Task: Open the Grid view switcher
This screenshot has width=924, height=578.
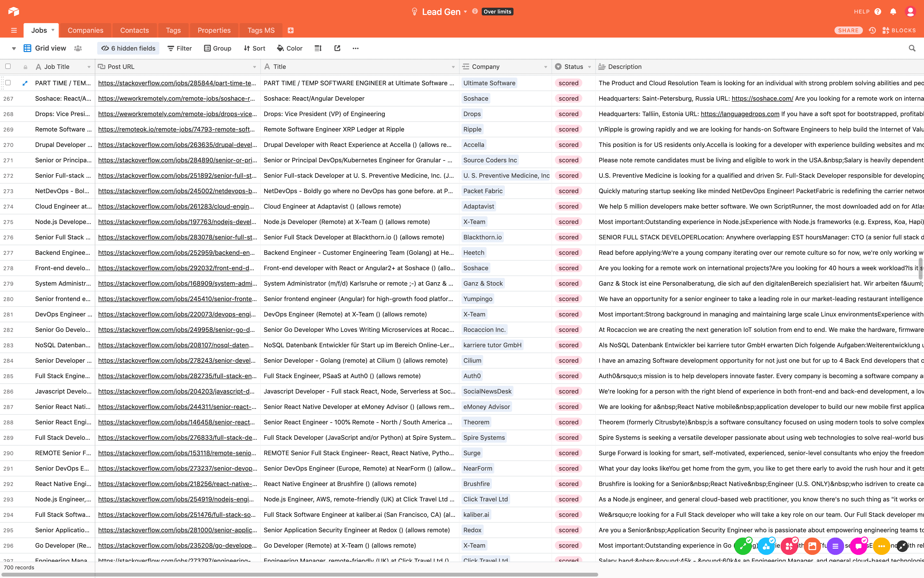Action: [x=45, y=48]
